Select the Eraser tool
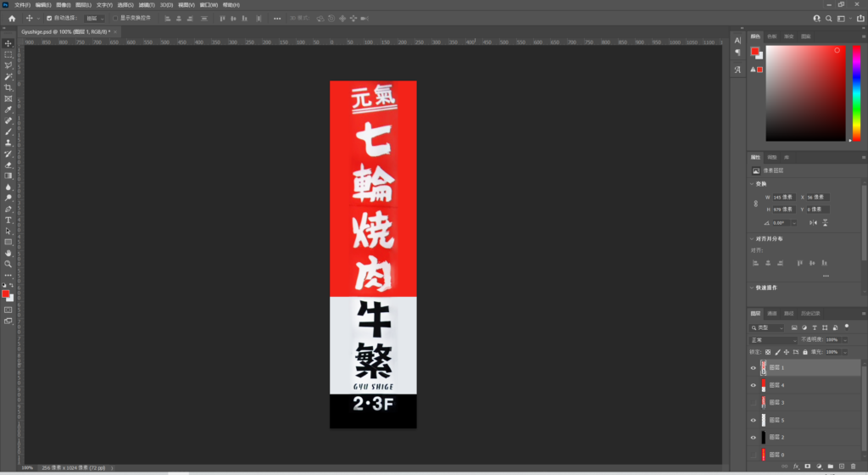This screenshot has width=868, height=475. tap(8, 165)
